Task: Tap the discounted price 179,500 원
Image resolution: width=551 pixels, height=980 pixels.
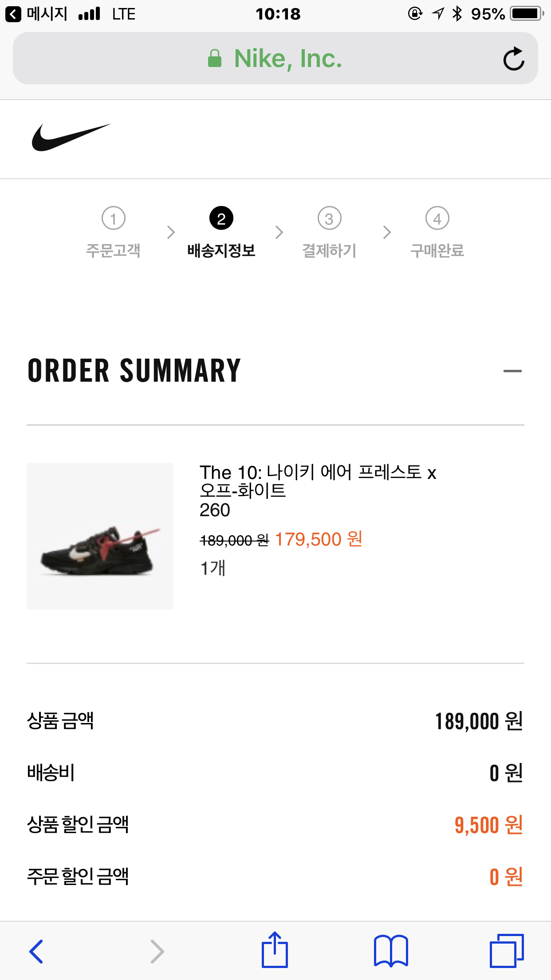Action: [319, 540]
